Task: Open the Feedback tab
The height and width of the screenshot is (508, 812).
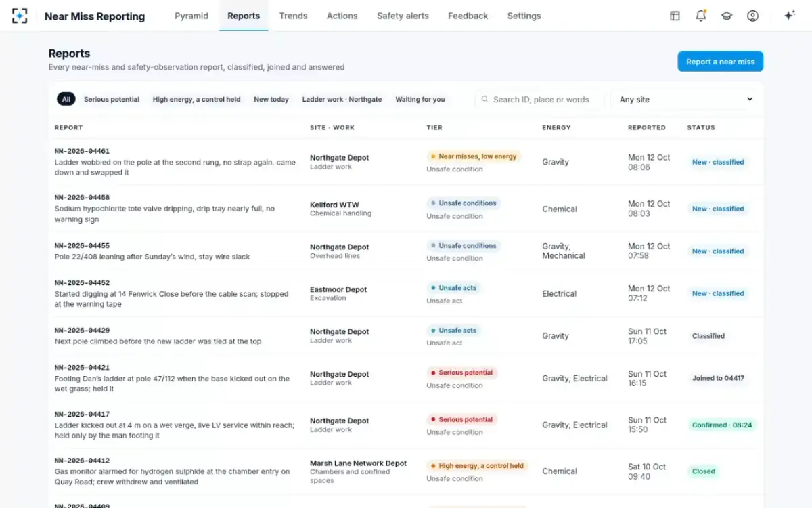Action: coord(468,16)
